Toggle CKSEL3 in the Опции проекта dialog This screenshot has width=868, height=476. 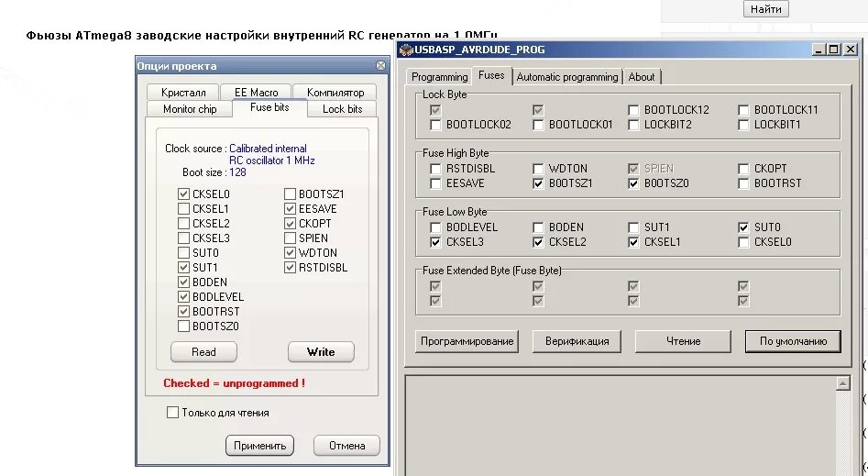[184, 238]
